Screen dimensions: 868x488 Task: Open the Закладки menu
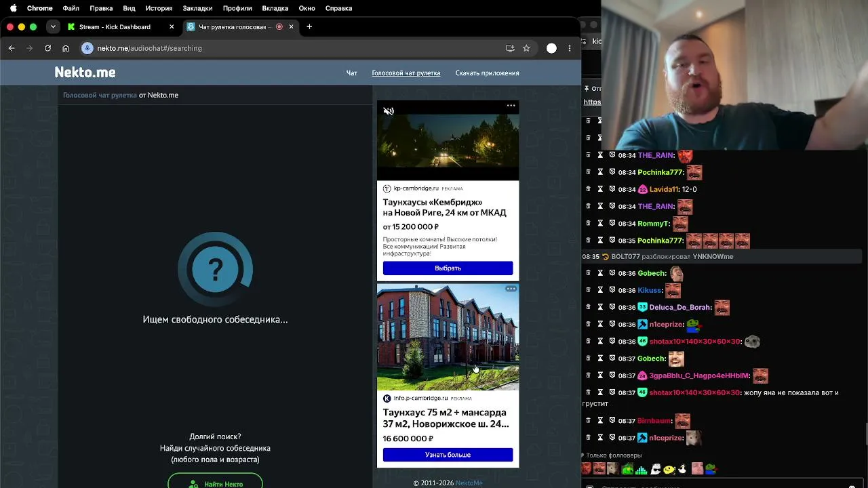[197, 8]
